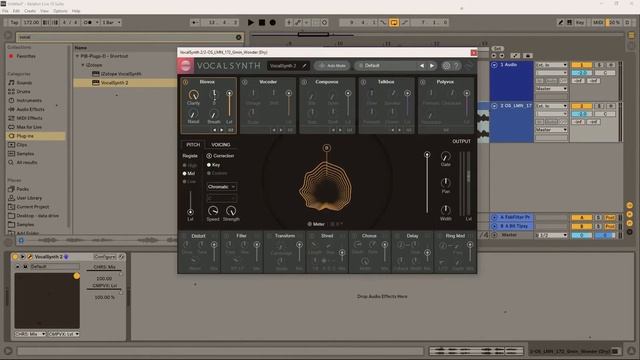Click the anemone visualization top handle
Screen dimensions: 640x360
(x=327, y=148)
